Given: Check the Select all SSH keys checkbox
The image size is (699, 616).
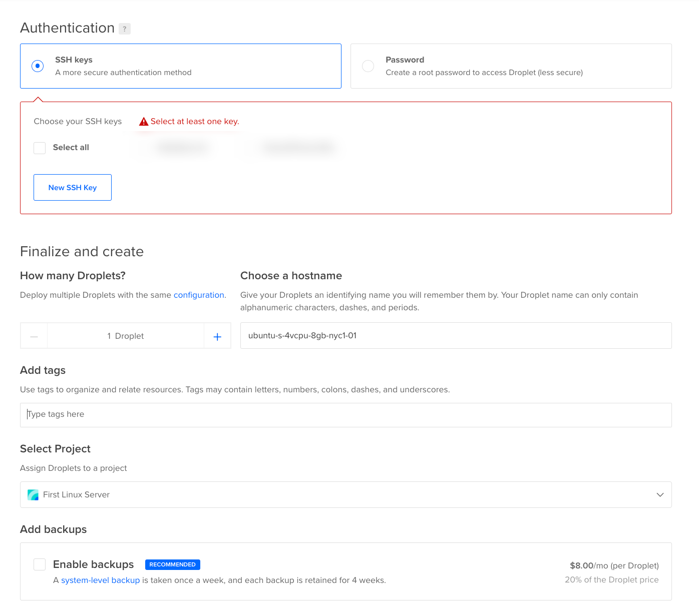Looking at the screenshot, I should (x=40, y=148).
